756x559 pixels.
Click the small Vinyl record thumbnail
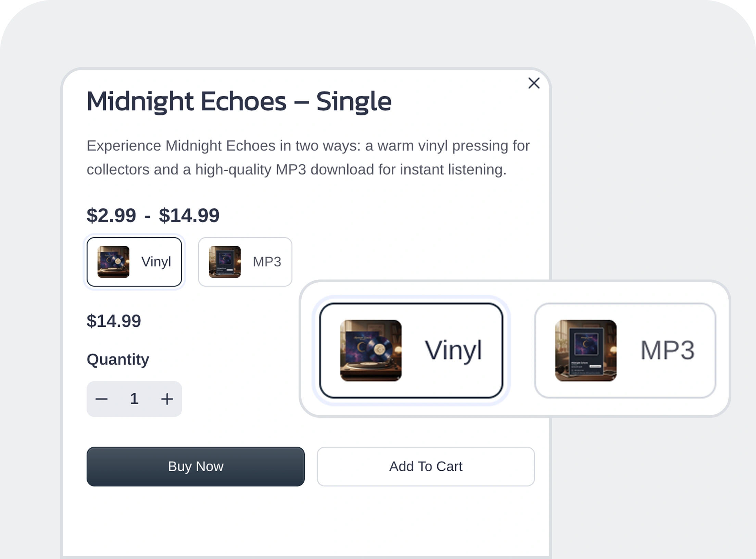tap(113, 262)
